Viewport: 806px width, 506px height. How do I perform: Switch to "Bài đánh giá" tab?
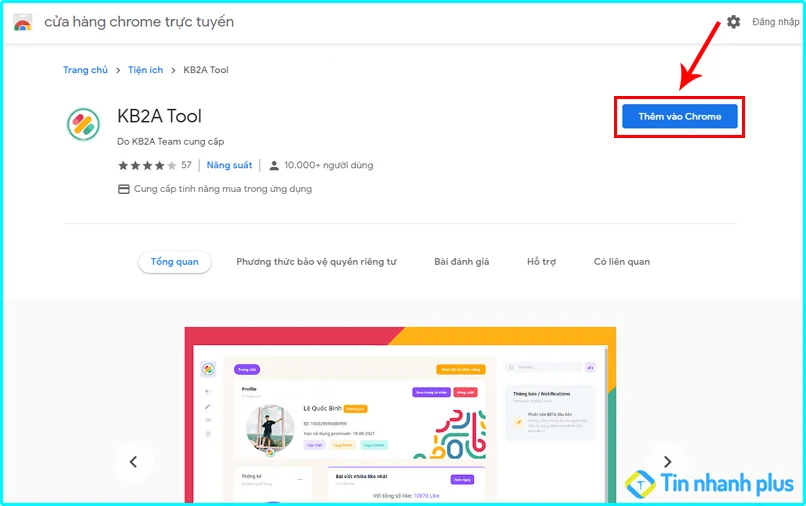pyautogui.click(x=462, y=262)
